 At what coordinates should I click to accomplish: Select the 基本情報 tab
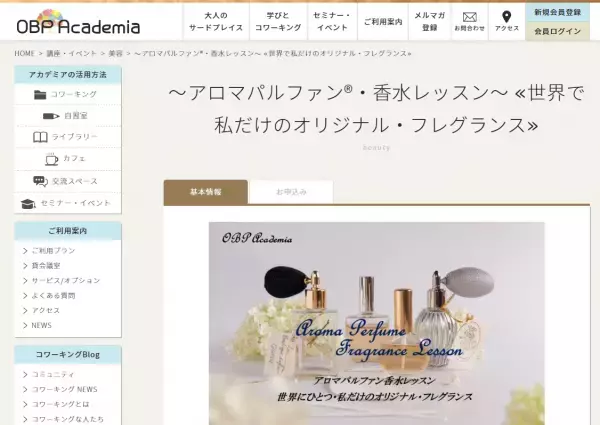click(205, 192)
